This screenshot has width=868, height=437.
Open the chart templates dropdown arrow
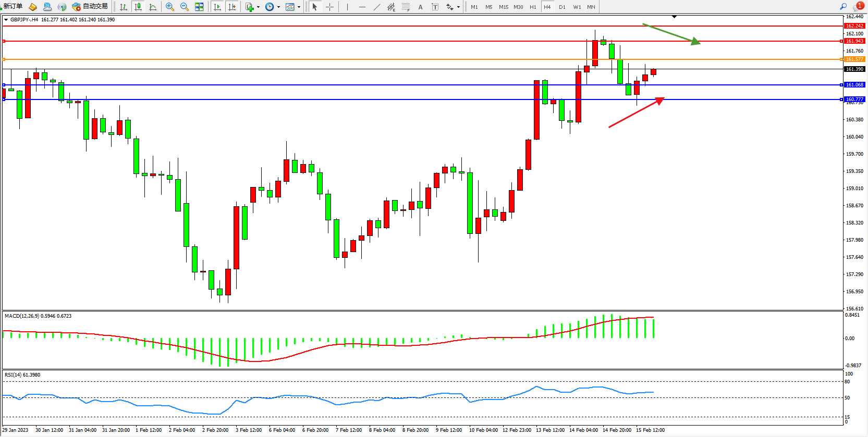299,7
